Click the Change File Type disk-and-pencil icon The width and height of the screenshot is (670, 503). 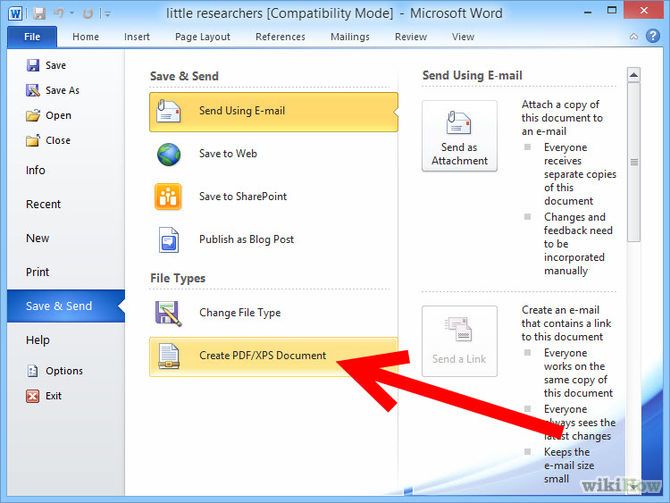(x=168, y=313)
